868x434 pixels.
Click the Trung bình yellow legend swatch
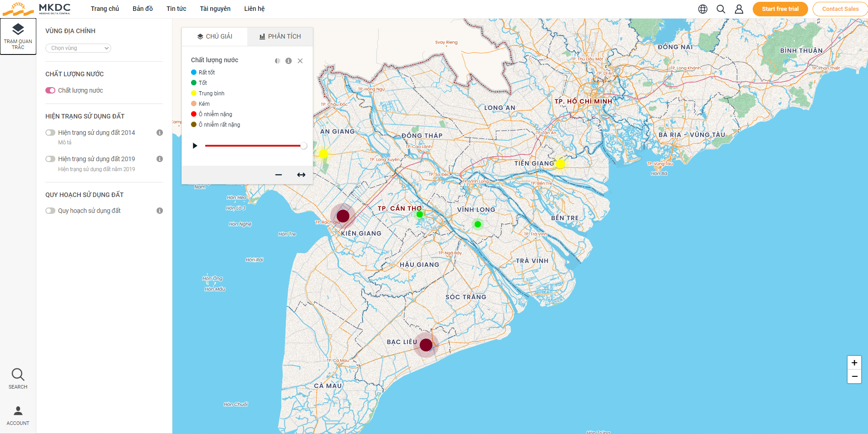pyautogui.click(x=194, y=93)
